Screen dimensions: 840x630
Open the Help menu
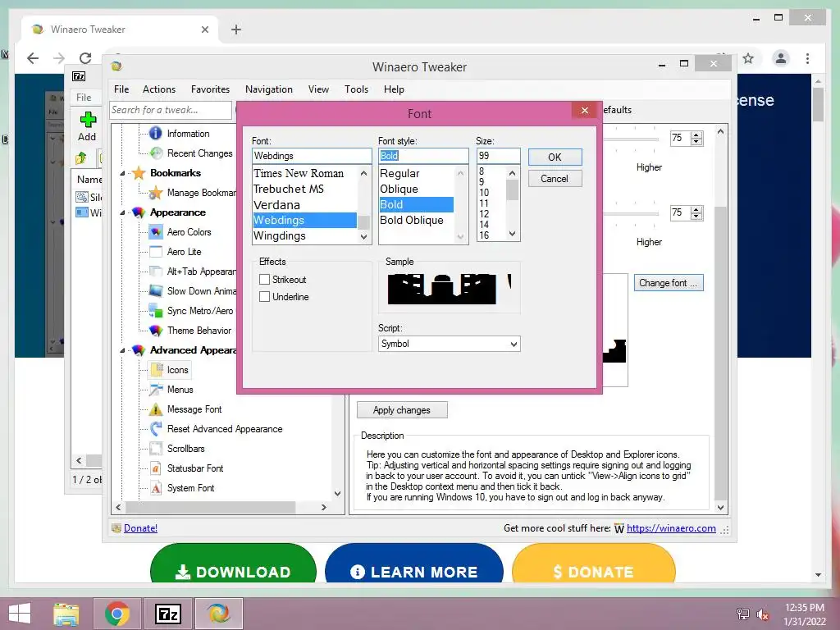coord(394,89)
